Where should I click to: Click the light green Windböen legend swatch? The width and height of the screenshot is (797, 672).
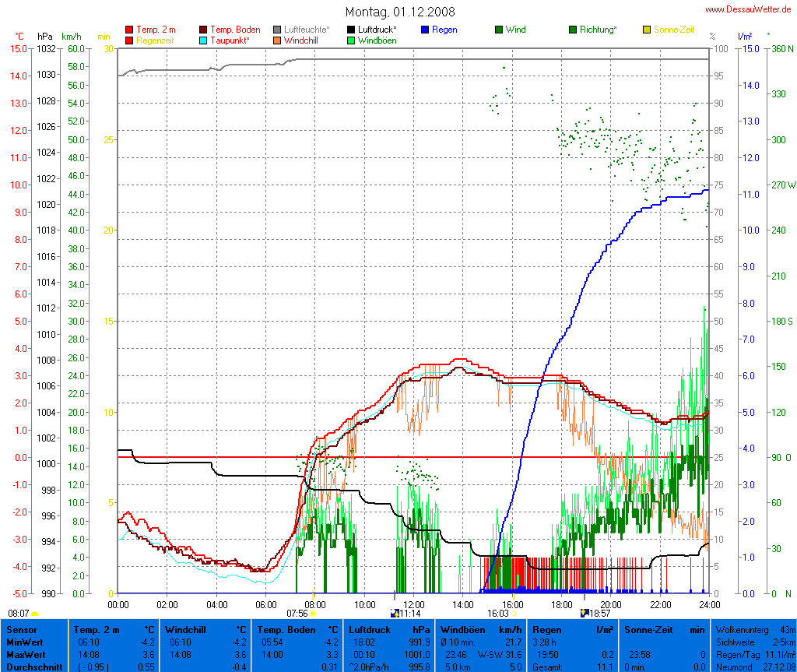click(351, 40)
